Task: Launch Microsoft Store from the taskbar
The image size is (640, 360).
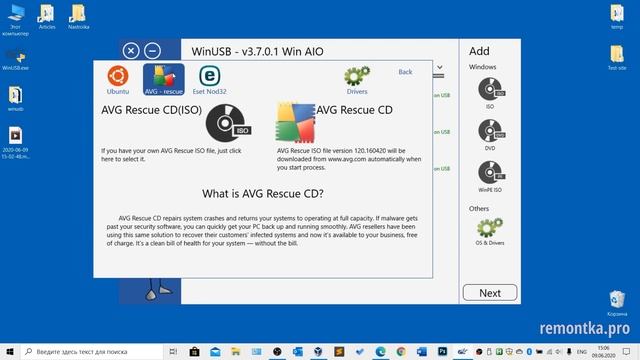Action: point(194,351)
